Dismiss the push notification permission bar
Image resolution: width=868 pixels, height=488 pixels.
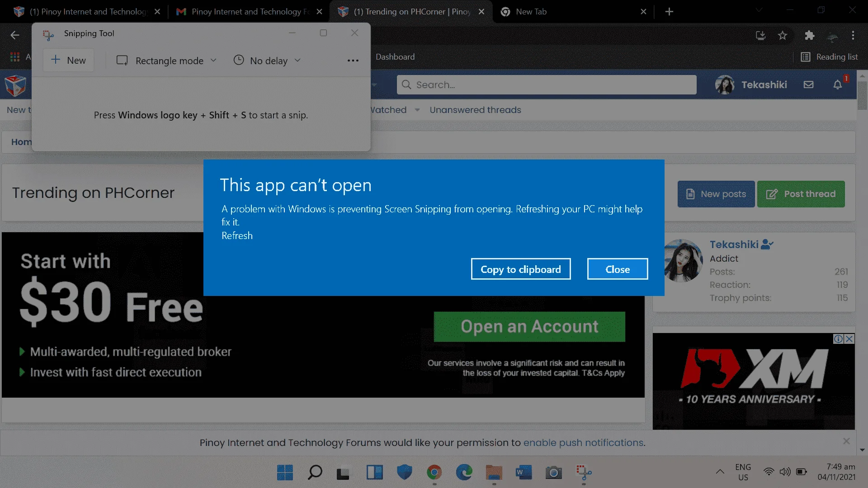click(846, 441)
